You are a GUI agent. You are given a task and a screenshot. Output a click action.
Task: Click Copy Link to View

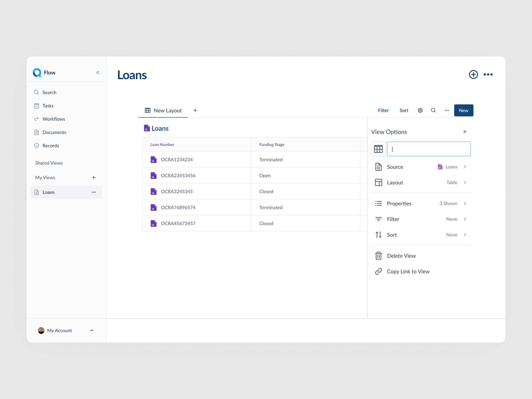[x=408, y=271]
